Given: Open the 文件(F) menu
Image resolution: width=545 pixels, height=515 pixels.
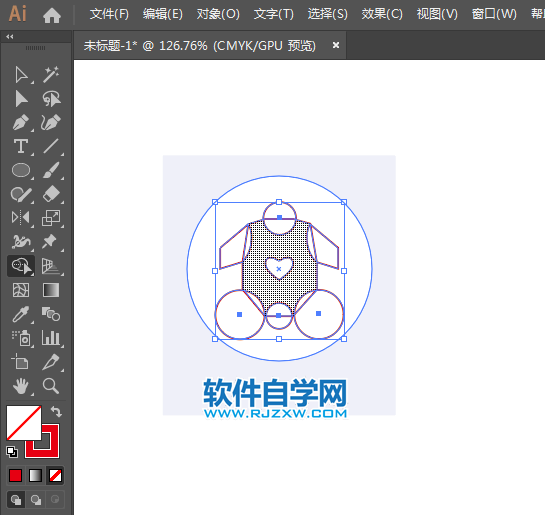Looking at the screenshot, I should pos(109,14).
